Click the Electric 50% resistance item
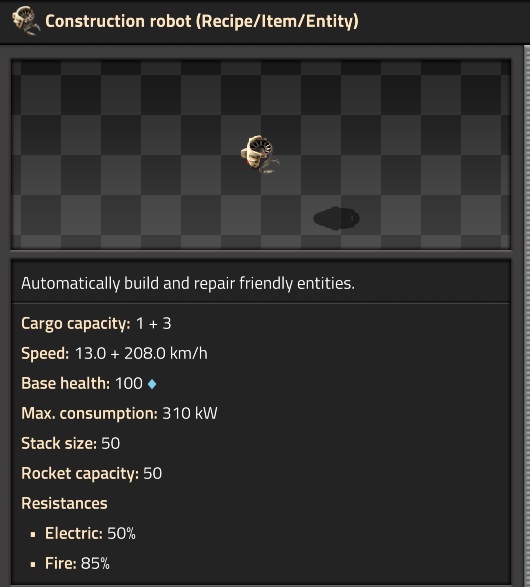Image resolution: width=532 pixels, height=587 pixels. (90, 533)
